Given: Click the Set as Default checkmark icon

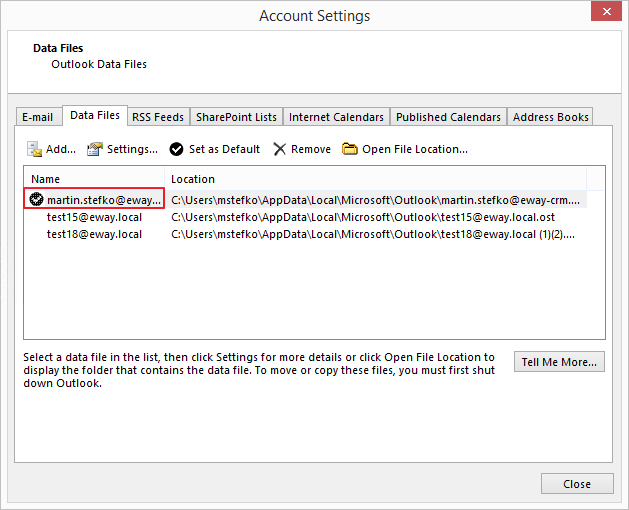Looking at the screenshot, I should pyautogui.click(x=176, y=149).
